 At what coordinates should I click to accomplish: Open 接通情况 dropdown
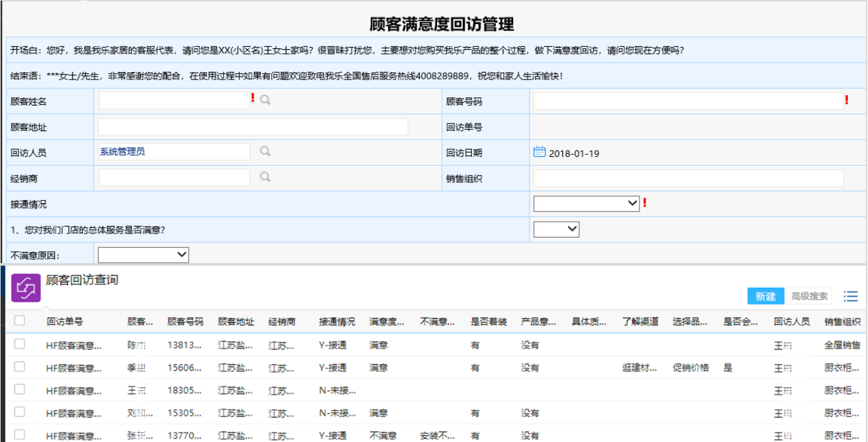click(586, 203)
